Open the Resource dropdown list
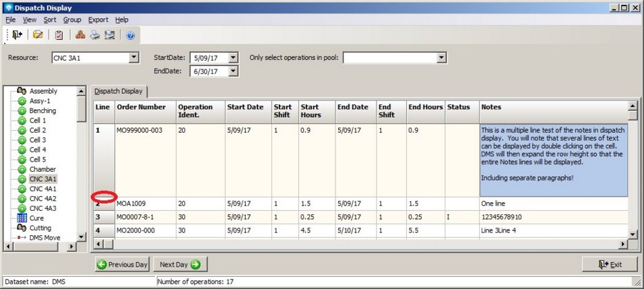 (x=133, y=58)
